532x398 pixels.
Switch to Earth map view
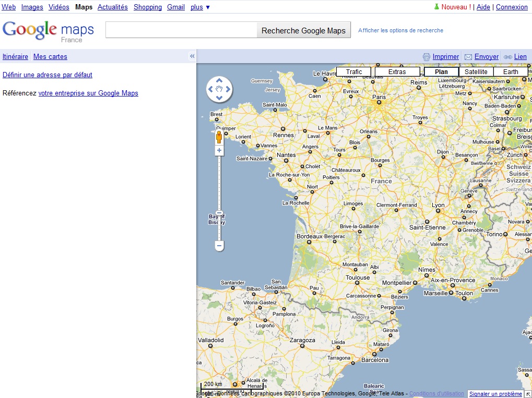coord(511,72)
